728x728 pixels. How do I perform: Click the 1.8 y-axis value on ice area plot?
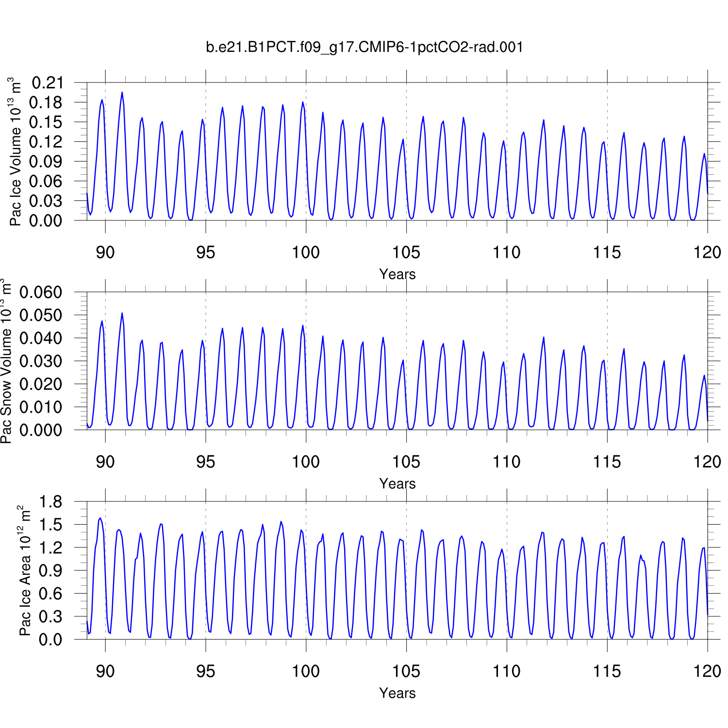coord(50,502)
